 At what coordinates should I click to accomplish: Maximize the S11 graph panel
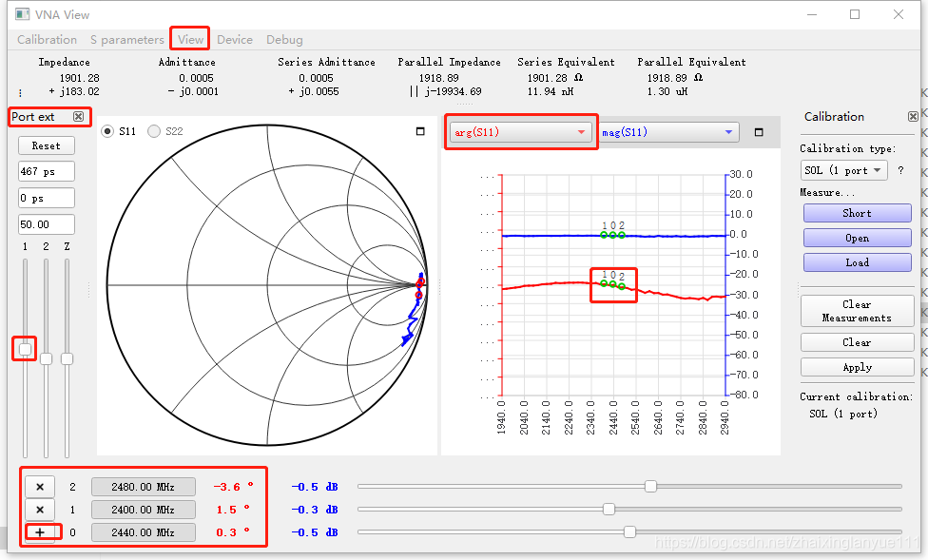(759, 132)
